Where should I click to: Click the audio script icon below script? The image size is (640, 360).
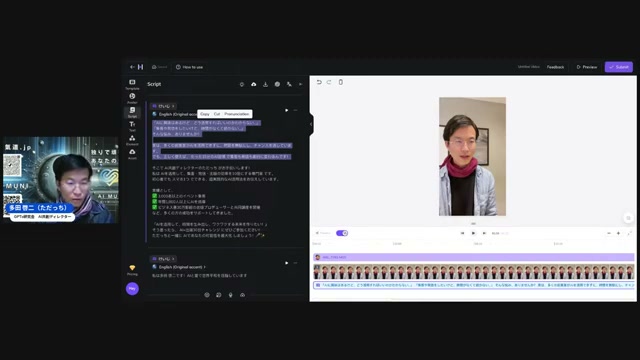(x=219, y=295)
